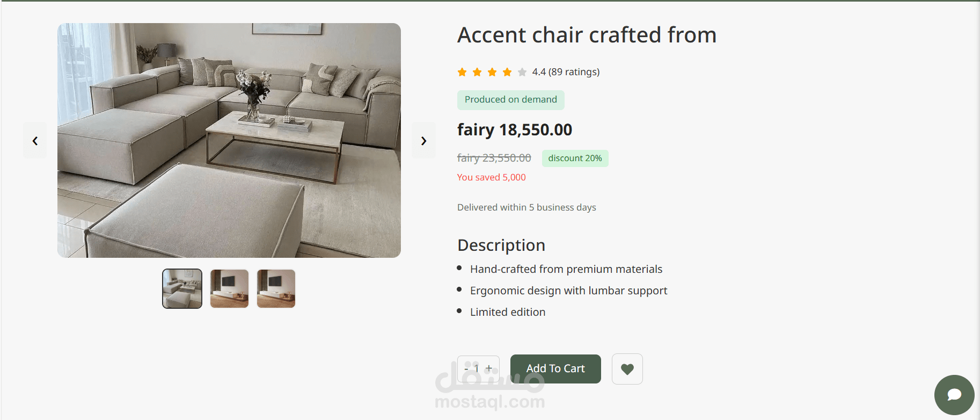980x420 pixels.
Task: Select the first sofa thumbnail
Action: tap(182, 289)
